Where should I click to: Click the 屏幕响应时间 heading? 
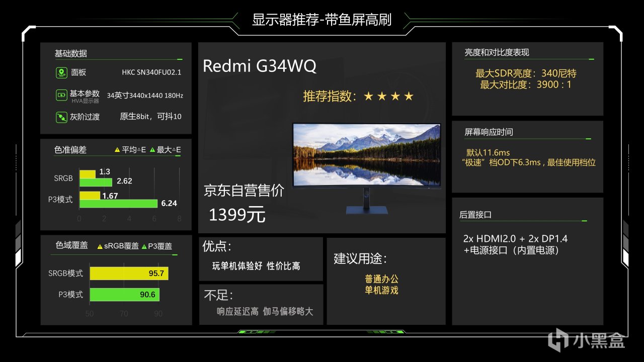coord(489,133)
